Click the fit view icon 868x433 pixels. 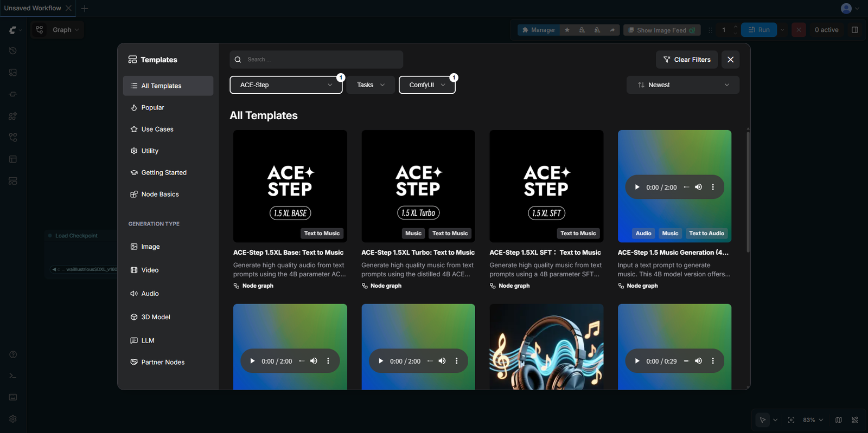click(x=791, y=420)
